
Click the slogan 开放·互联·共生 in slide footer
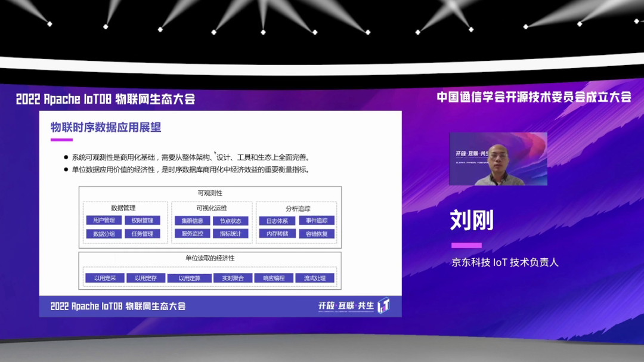346,306
